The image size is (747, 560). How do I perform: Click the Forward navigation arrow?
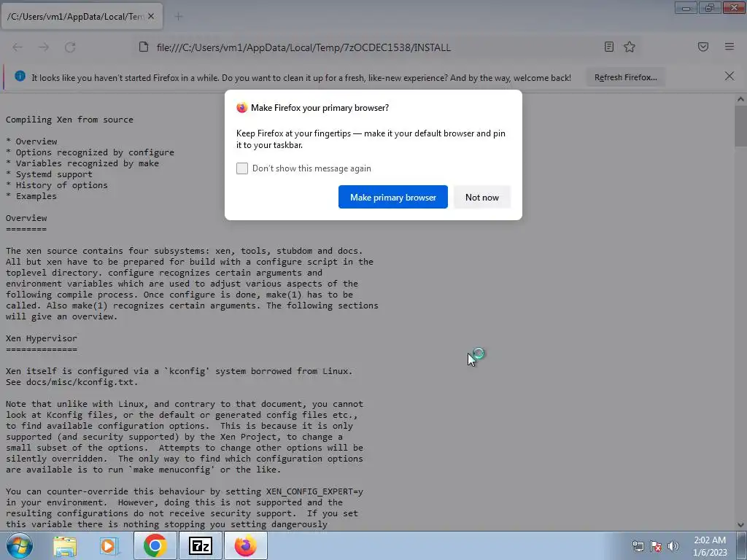tap(44, 47)
